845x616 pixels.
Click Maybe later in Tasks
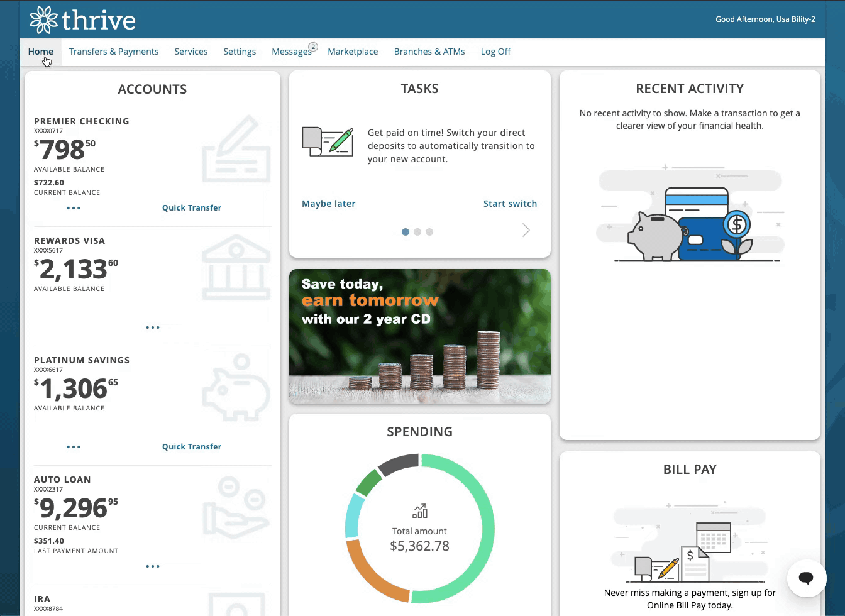329,204
